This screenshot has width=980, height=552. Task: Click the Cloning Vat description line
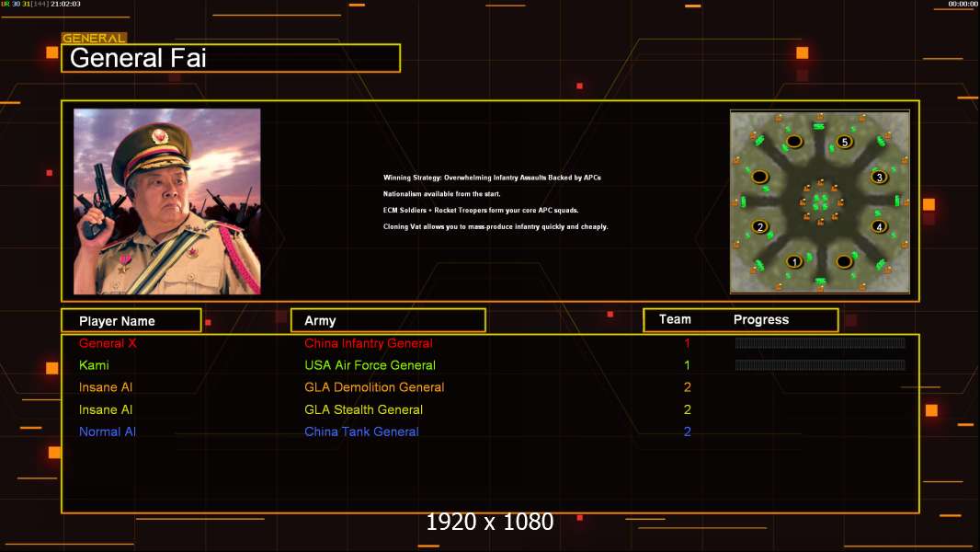(496, 227)
